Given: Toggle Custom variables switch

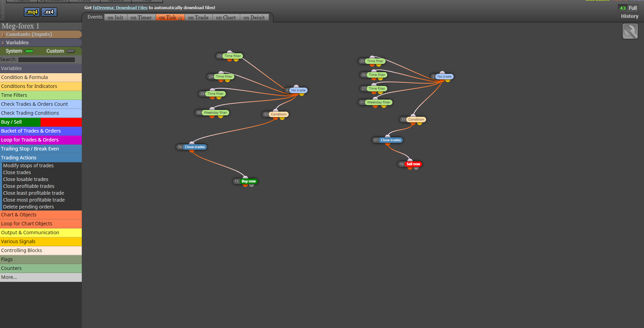Looking at the screenshot, I should pyautogui.click(x=71, y=51).
